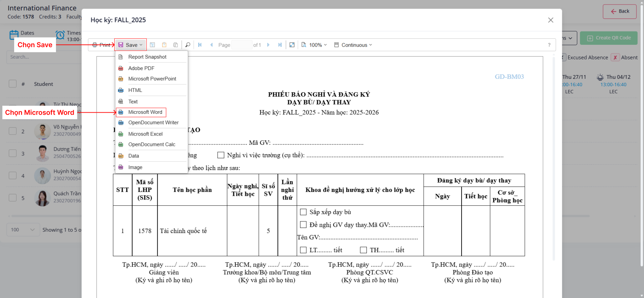644x298 pixels.
Task: Go to the next report page
Action: [268, 45]
